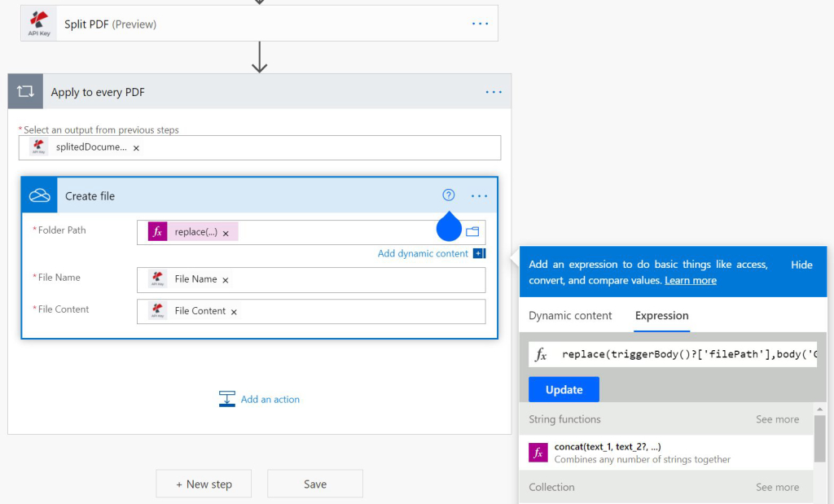Click the New step button
The width and height of the screenshot is (834, 504).
click(204, 484)
